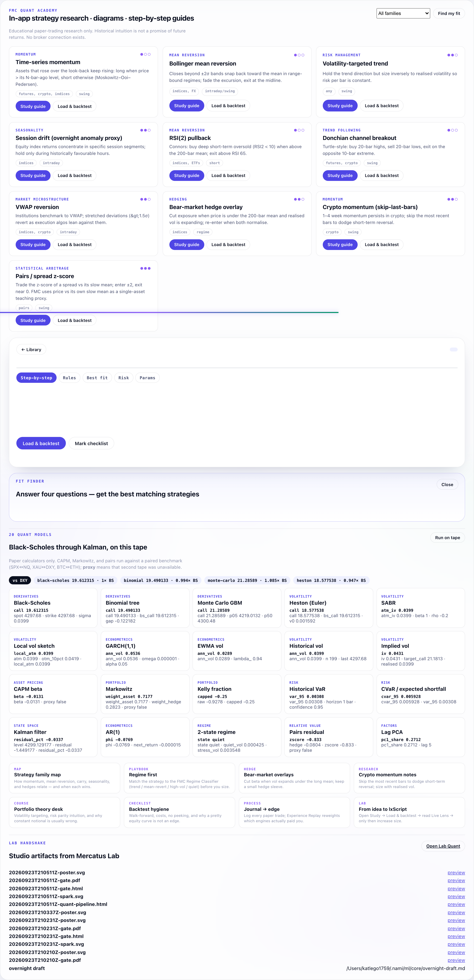The image size is (474, 980).
Task: Open the Best fit tab
Action: point(97,378)
